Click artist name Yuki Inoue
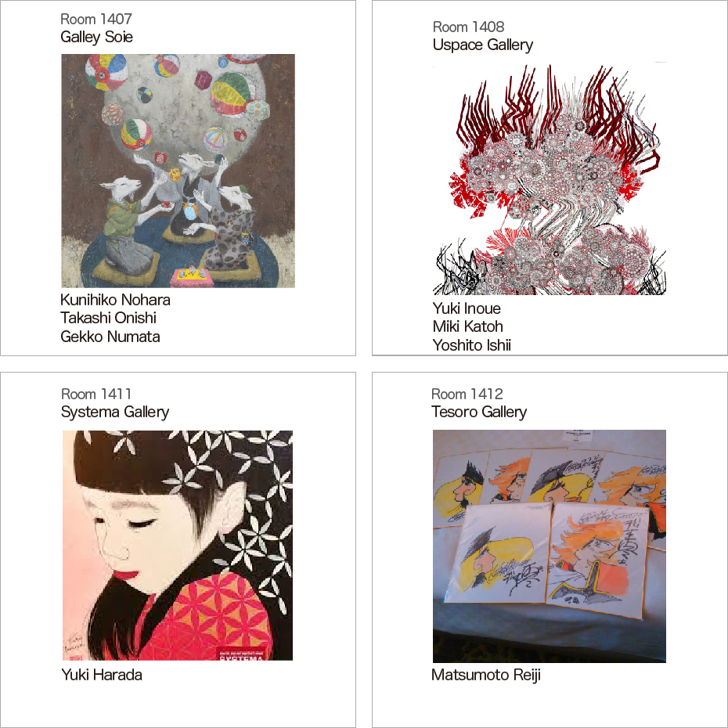Viewport: 728px width, 728px height. point(467,308)
